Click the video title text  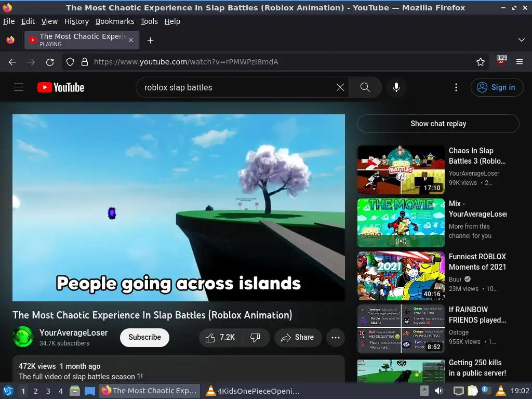(152, 315)
